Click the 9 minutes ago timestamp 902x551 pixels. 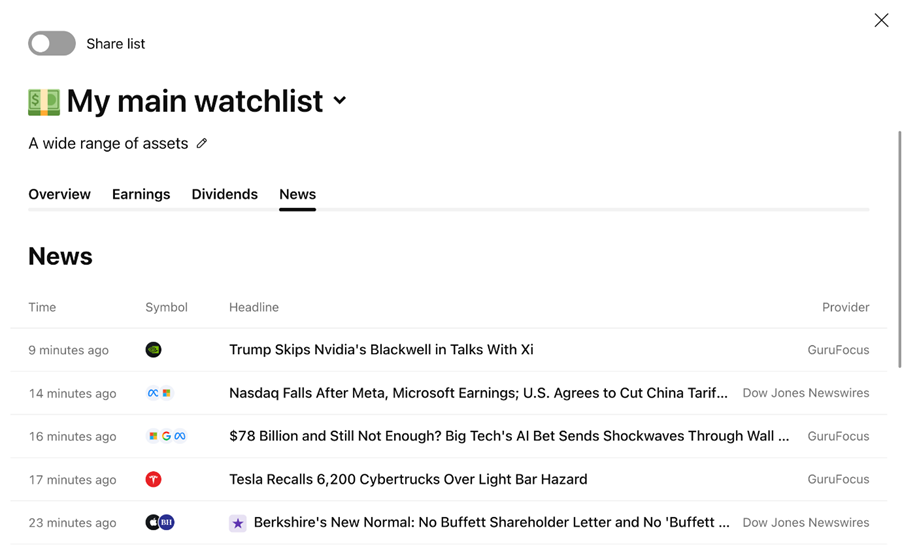click(68, 350)
